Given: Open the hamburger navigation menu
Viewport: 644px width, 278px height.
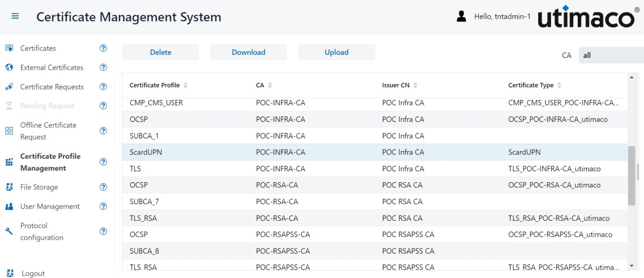Looking at the screenshot, I should [x=15, y=16].
